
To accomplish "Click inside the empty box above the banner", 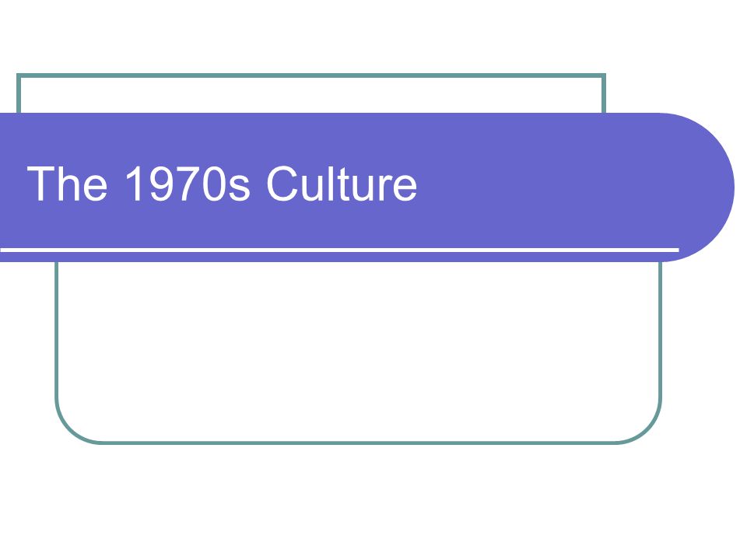I will [x=311, y=95].
